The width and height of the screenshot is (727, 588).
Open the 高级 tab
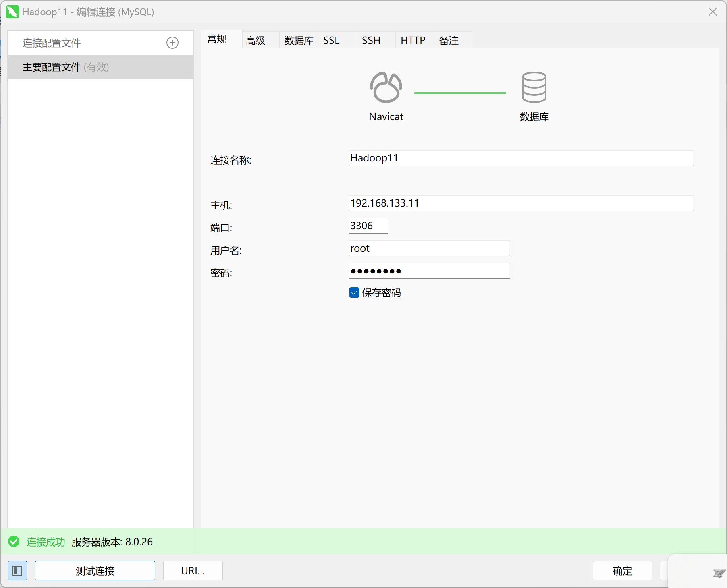coord(261,40)
